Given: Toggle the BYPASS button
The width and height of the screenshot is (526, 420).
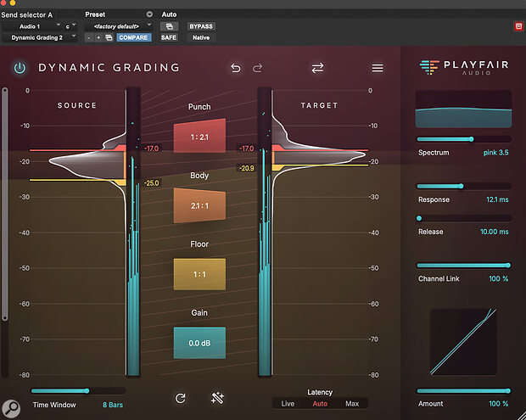Looking at the screenshot, I should (200, 26).
